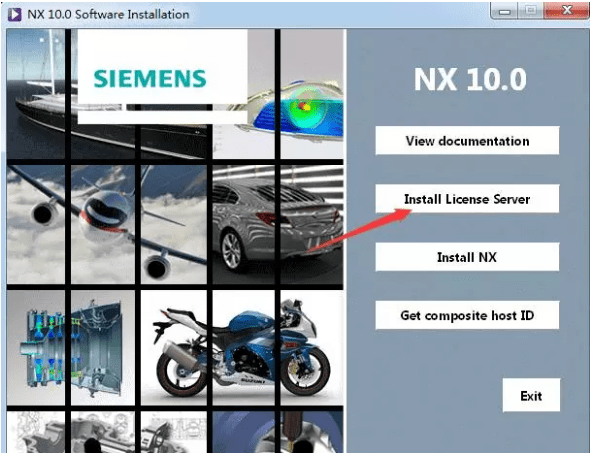Click the NX 10.0 heading text
590x453 pixels.
[x=470, y=79]
